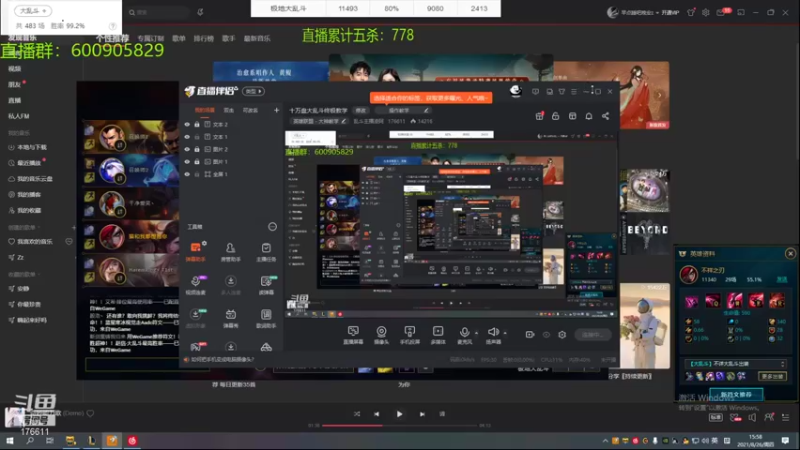Switch to 个性推荐 tab in NetEase
The image size is (800, 450).
(112, 38)
